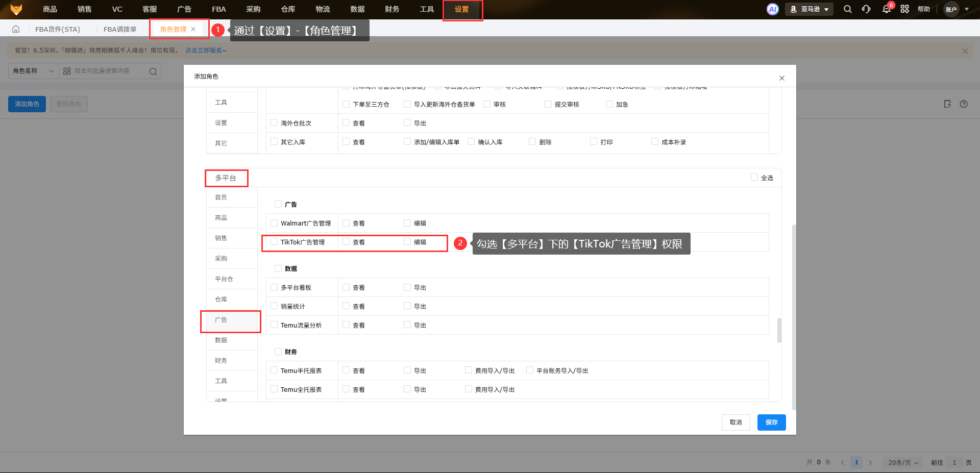Image resolution: width=980 pixels, height=473 pixels.
Task: Click the batch search grid icon
Action: (x=67, y=71)
